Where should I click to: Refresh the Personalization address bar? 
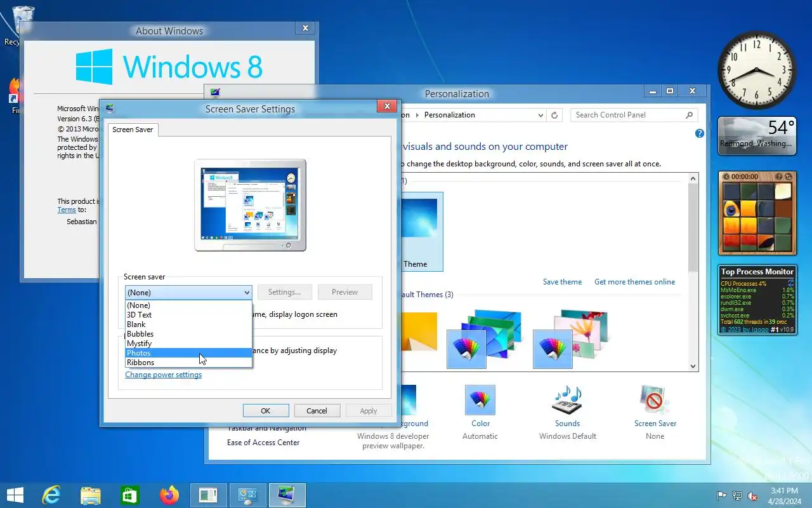click(x=554, y=115)
